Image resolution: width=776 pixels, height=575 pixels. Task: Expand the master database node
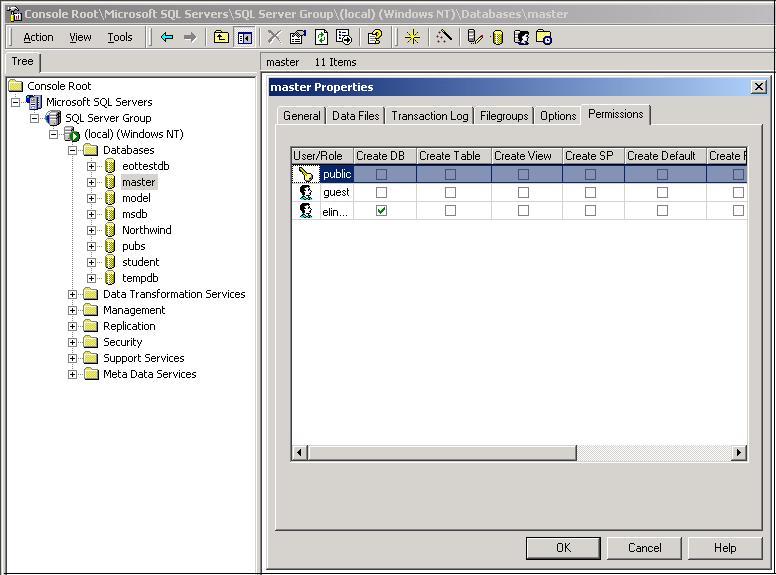click(x=92, y=183)
